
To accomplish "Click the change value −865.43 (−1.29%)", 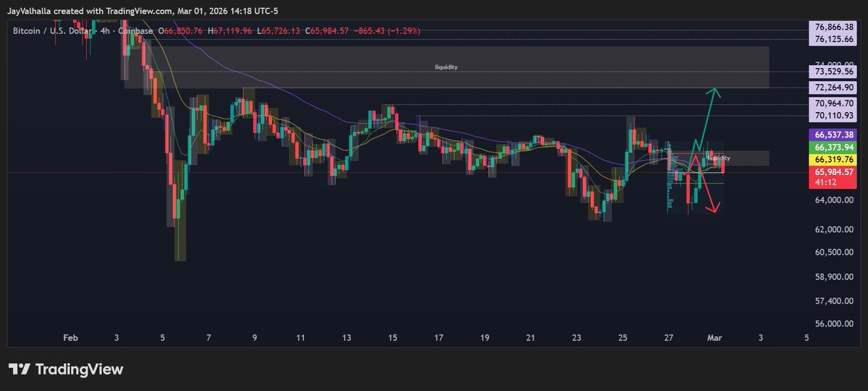I will click(x=387, y=31).
